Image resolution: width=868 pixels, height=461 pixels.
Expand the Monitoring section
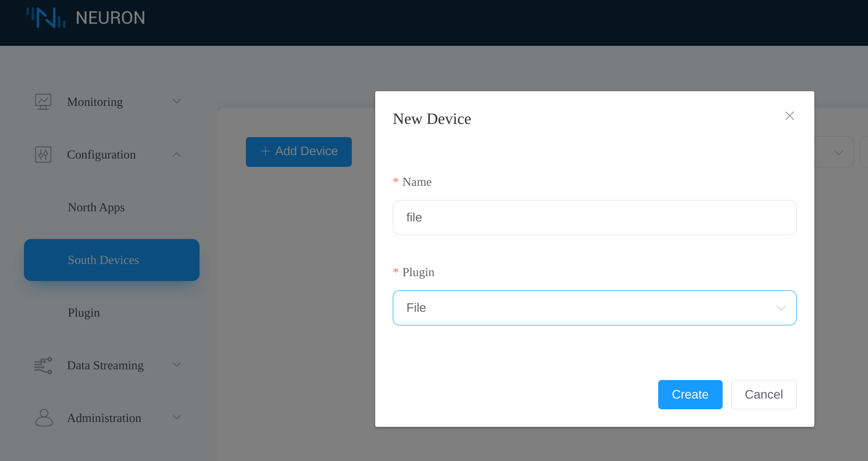tap(177, 101)
